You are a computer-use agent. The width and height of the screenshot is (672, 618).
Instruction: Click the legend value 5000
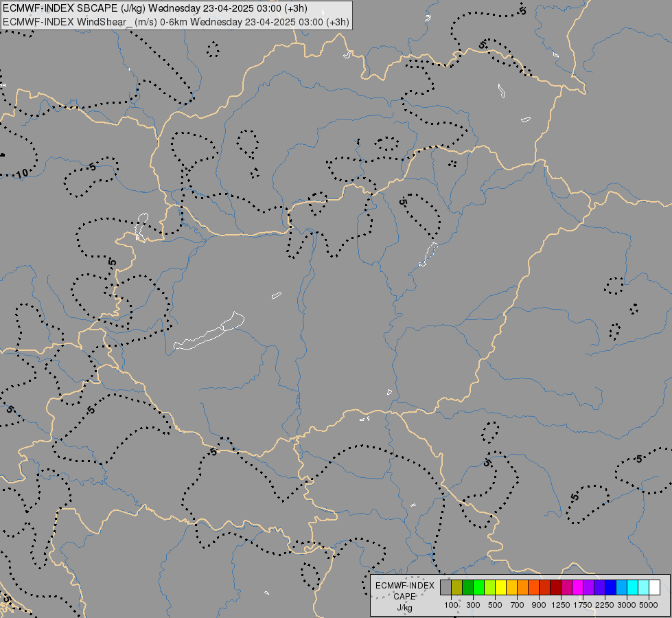649,605
